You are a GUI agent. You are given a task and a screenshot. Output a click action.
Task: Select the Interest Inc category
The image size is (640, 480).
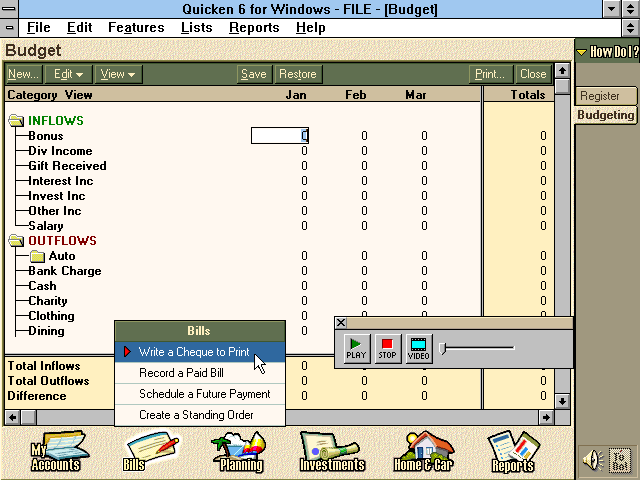61,181
